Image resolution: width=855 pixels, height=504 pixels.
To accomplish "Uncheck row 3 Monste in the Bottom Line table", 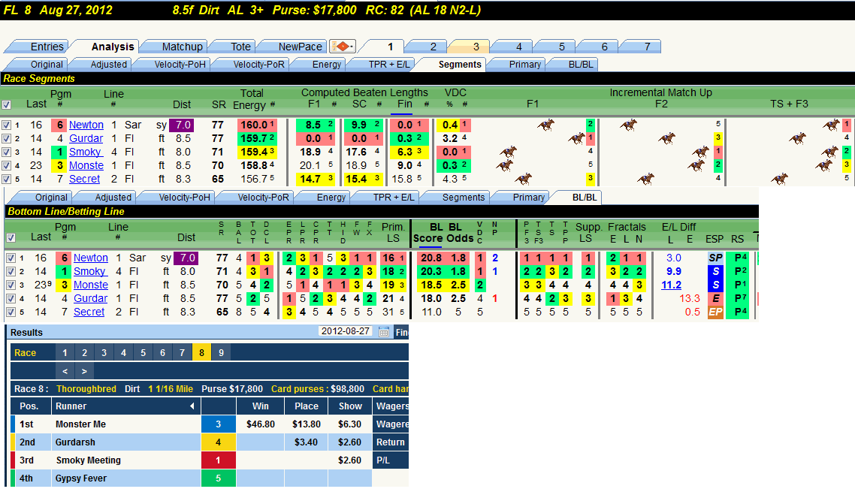I will tap(11, 285).
